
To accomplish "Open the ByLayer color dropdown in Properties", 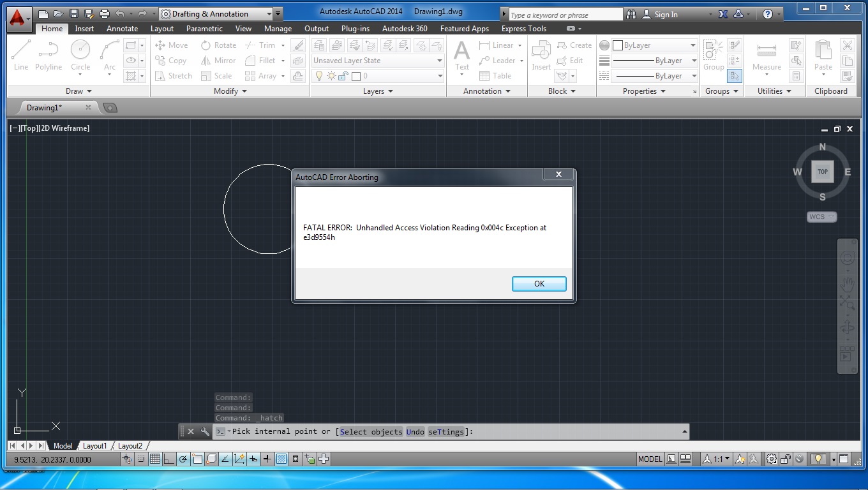I will [x=655, y=45].
